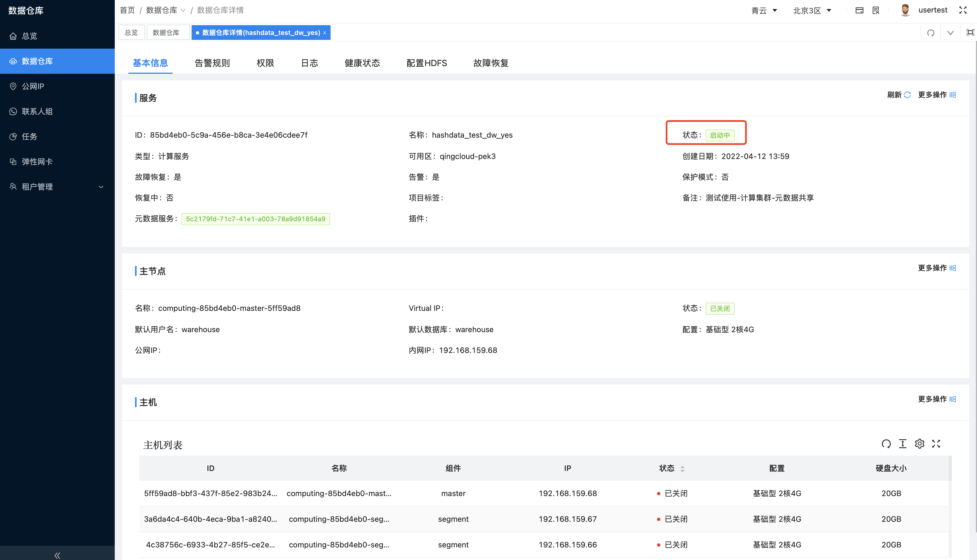The image size is (977, 560).
Task: Switch to the 配置HDFS tab
Action: [426, 63]
